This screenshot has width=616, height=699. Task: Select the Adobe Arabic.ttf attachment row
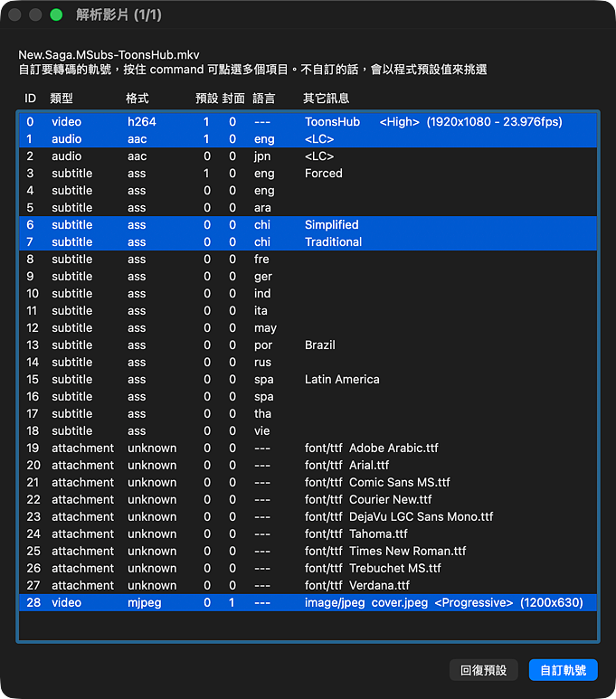pyautogui.click(x=308, y=449)
